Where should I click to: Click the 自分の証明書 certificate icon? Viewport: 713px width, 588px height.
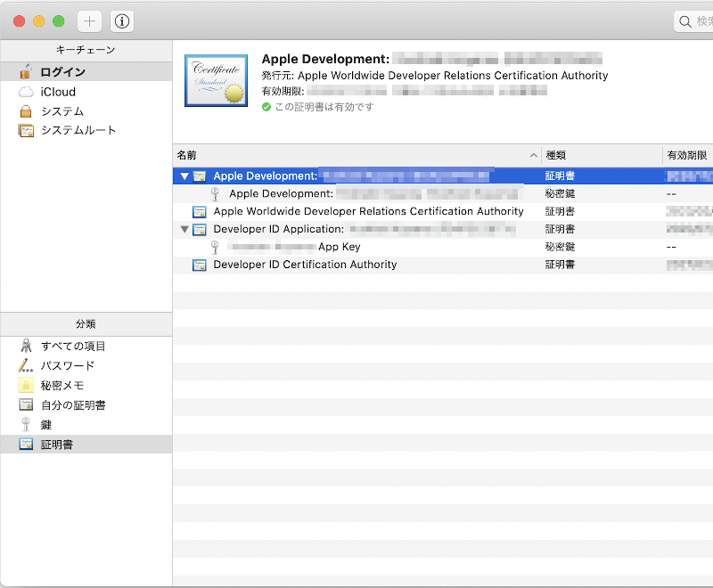pos(26,404)
